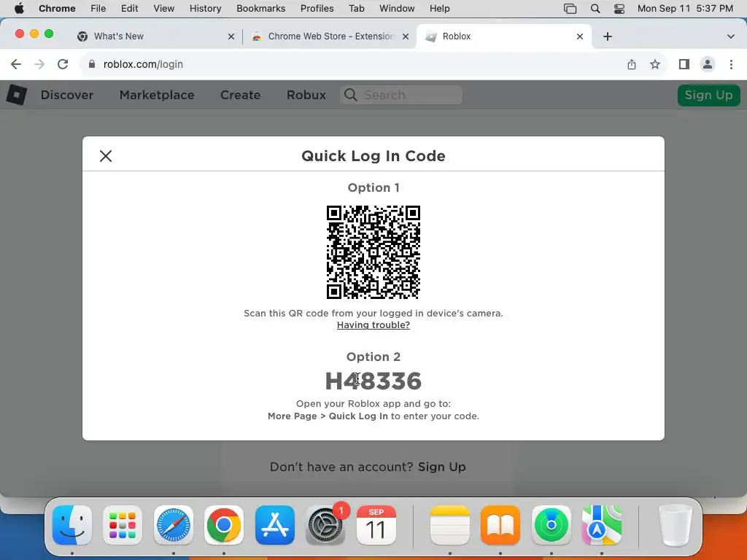
Task: Expand the tab search dropdown
Action: click(x=730, y=36)
